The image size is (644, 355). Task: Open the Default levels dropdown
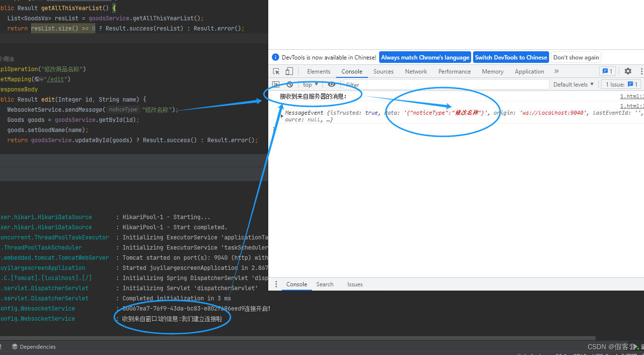point(573,84)
